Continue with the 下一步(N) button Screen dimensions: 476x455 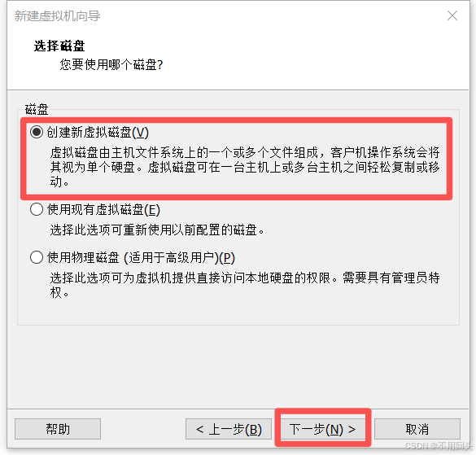(323, 429)
